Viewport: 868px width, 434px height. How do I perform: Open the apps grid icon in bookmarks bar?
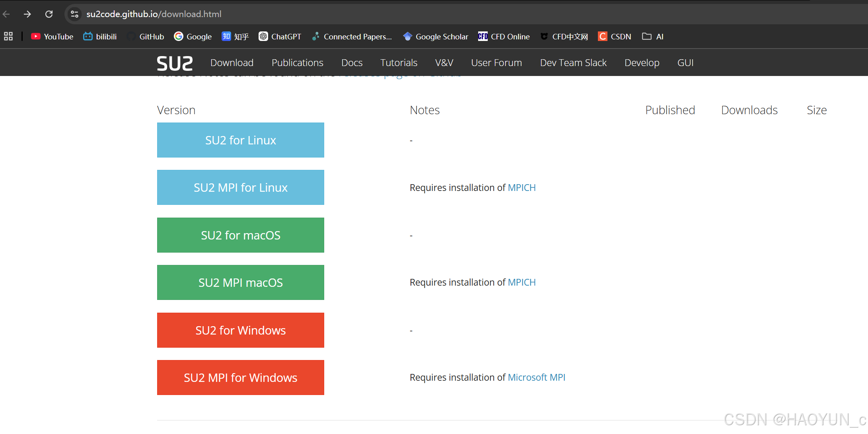(8, 37)
